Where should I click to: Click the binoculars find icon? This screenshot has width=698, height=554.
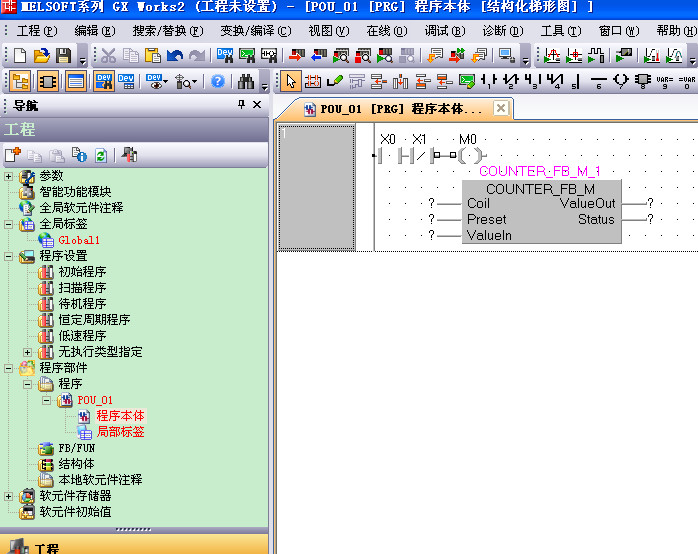pos(247,81)
